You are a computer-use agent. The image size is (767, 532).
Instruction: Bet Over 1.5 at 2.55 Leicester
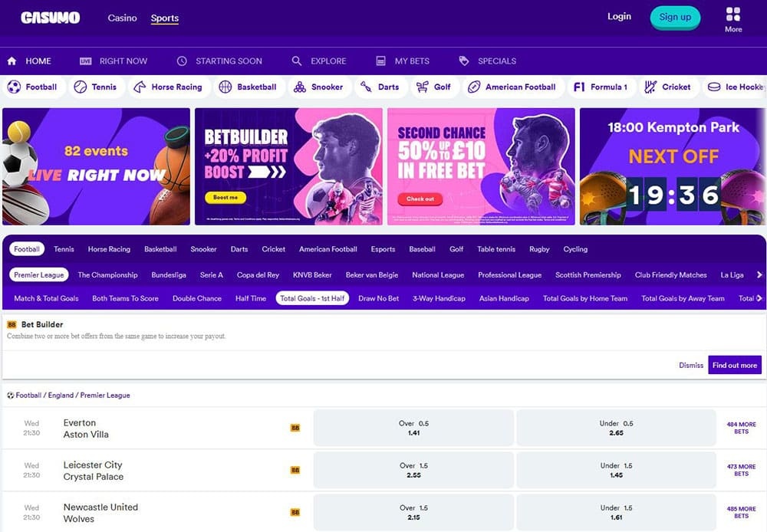tap(414, 470)
